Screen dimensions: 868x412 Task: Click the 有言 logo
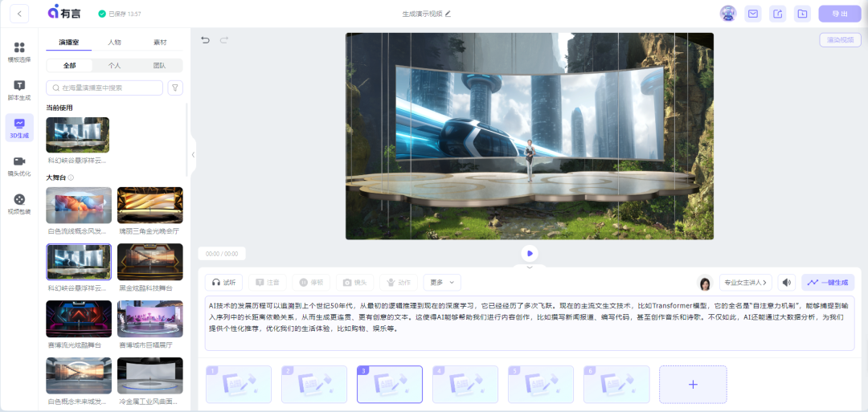click(x=64, y=12)
